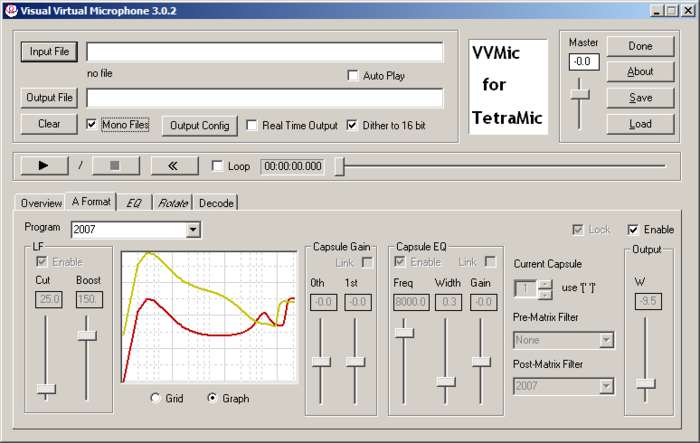700x443 pixels.
Task: Click the Stop playback button
Action: (x=115, y=166)
